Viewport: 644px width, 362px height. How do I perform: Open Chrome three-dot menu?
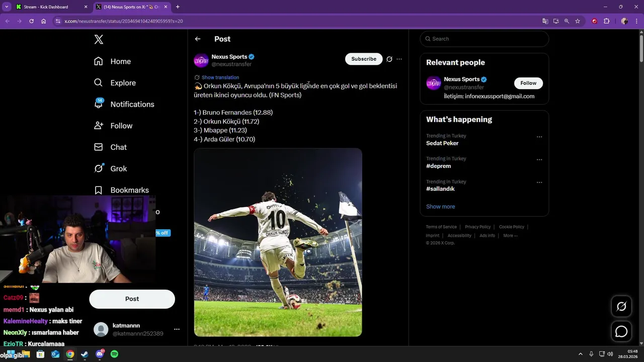636,21
